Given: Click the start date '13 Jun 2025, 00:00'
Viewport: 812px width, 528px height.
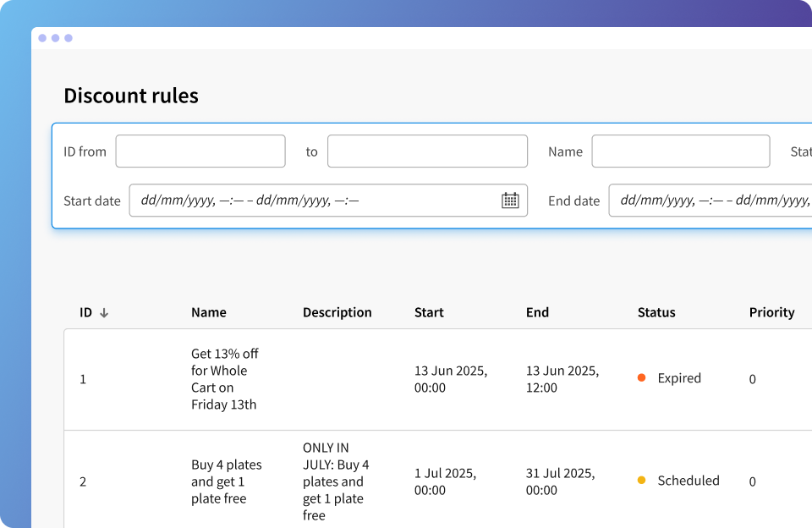Looking at the screenshot, I should [x=451, y=379].
